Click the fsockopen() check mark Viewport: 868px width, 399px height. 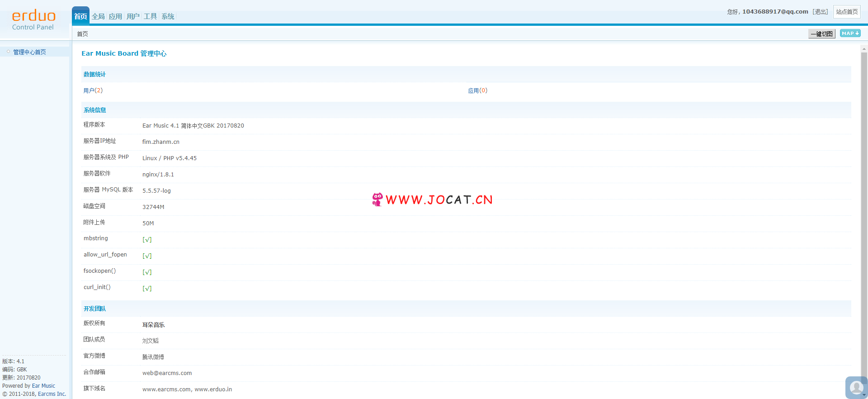click(x=147, y=272)
